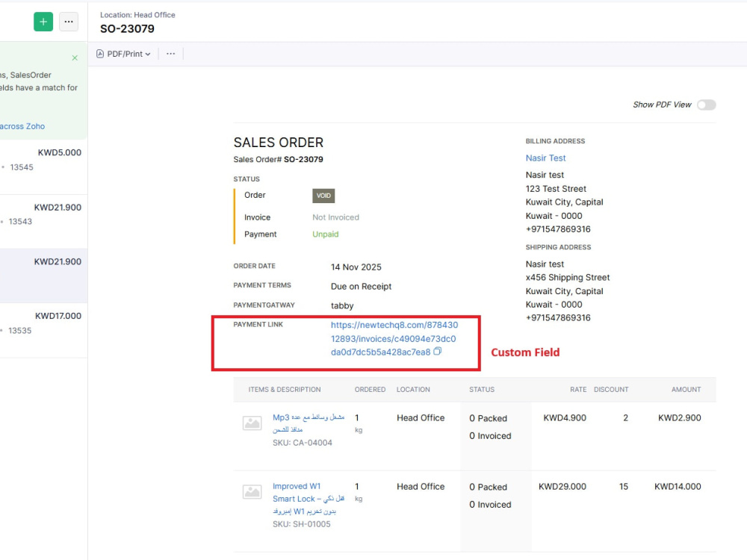Viewport: 747px width, 560px height.
Task: Click 'SKU: SH-01005' text
Action: (x=302, y=524)
